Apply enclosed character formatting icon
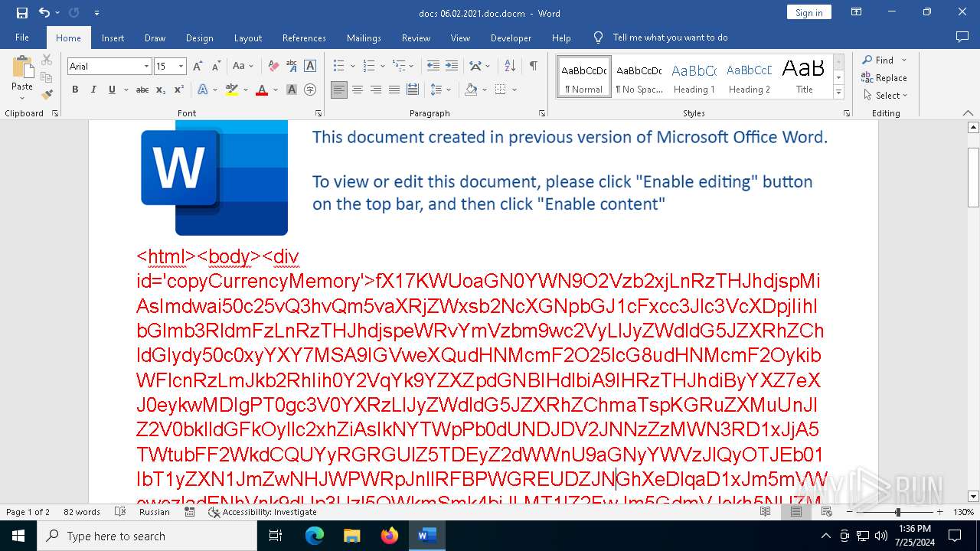 point(310,90)
